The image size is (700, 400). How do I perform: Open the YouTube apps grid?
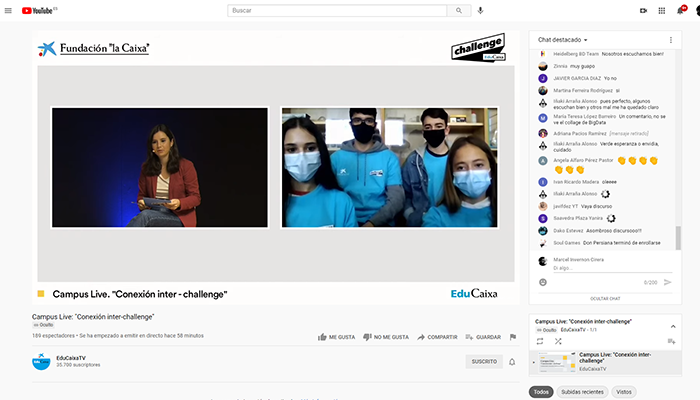coord(662,10)
